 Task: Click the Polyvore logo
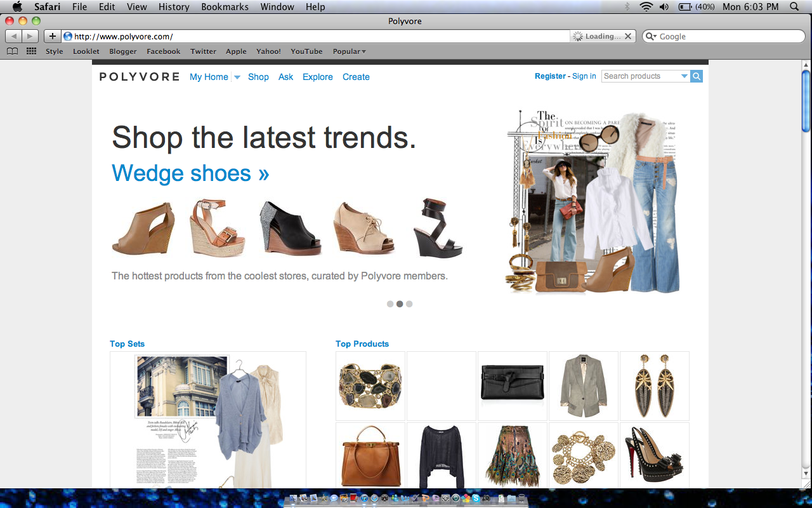tap(140, 77)
